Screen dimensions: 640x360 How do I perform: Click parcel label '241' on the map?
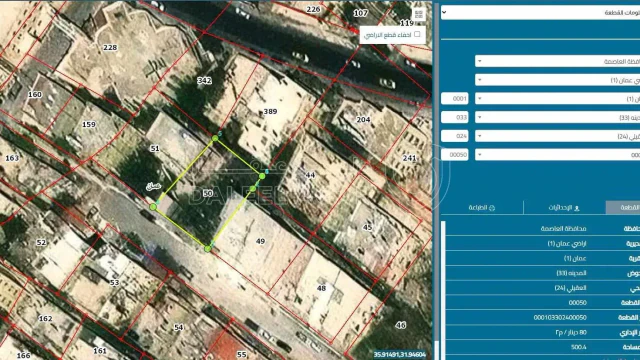tap(409, 158)
